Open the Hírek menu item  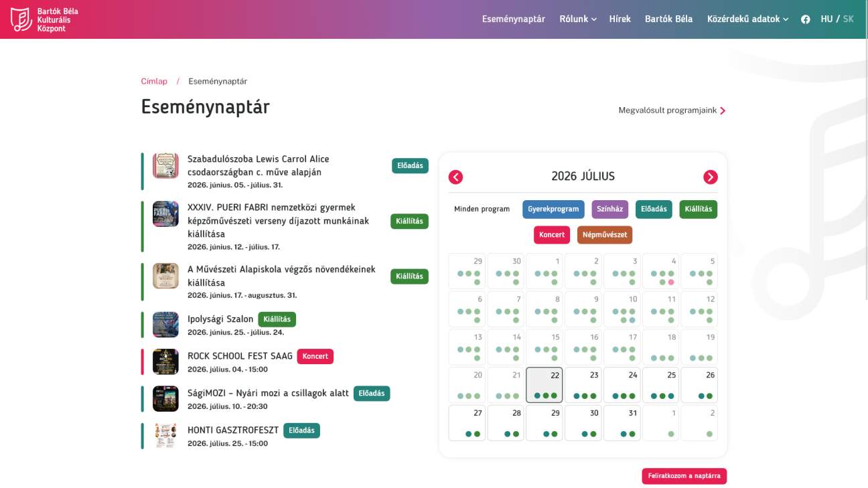pos(620,19)
